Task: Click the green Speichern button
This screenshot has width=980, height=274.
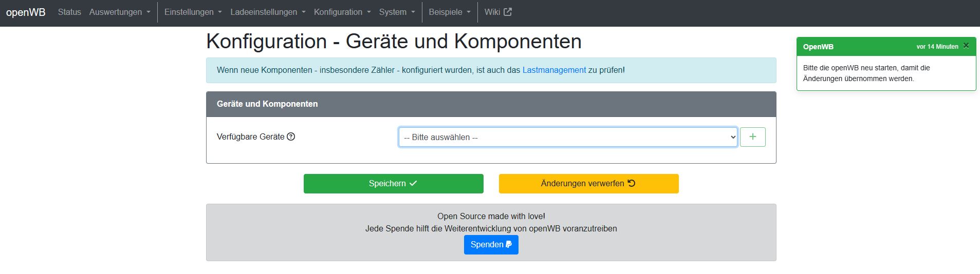Action: 393,184
